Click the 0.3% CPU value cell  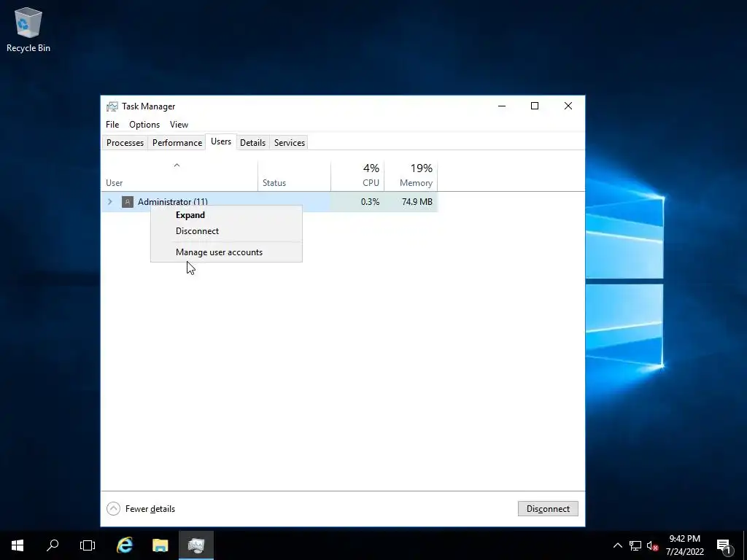tap(357, 202)
